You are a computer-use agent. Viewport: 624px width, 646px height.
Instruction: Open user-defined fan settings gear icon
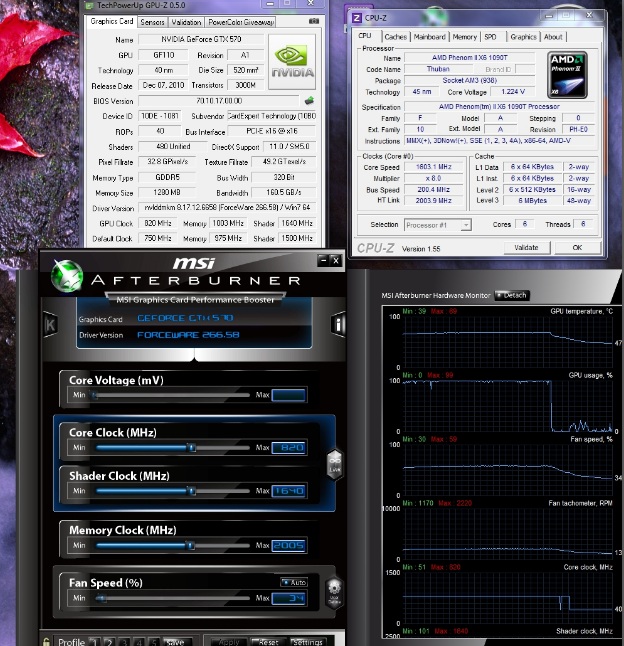tap(334, 592)
